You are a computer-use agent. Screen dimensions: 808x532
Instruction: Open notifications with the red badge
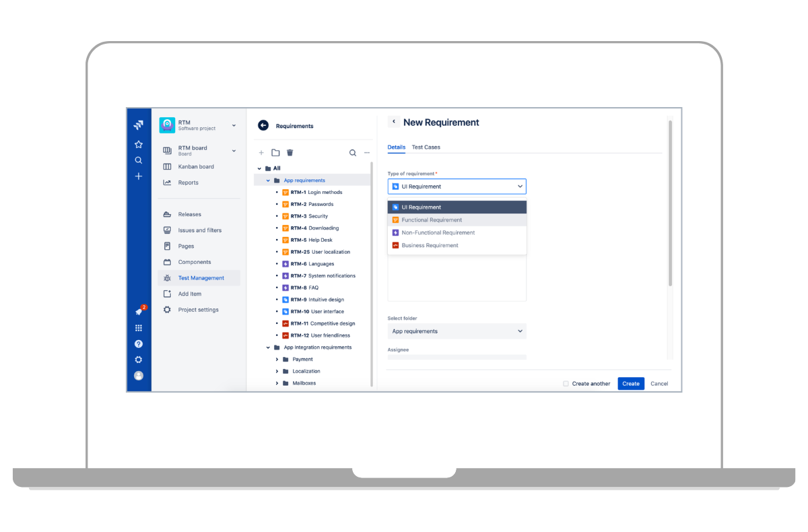pos(139,311)
